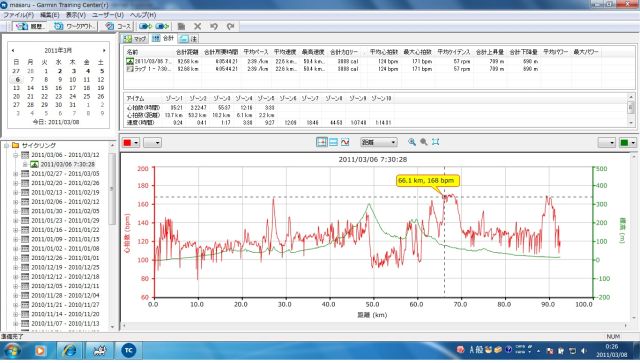Viewport: 640px width, 363px height.
Task: Open the ワークアウト (workout) toolbar button
Action: tap(75, 26)
